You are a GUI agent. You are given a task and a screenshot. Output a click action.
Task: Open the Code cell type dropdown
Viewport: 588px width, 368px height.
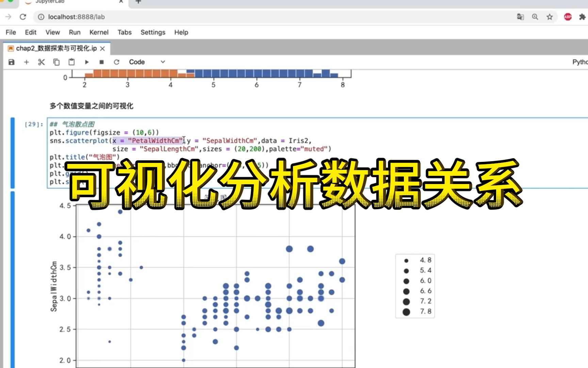(x=145, y=62)
